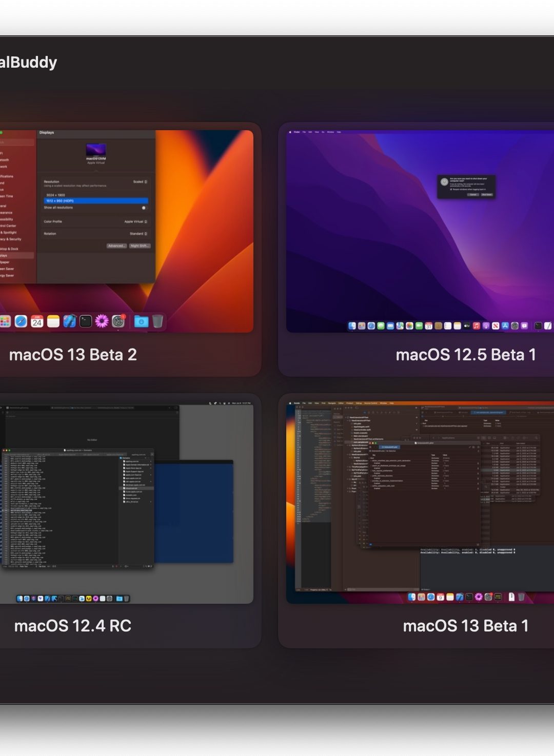Click Cancel in the shutdown dialog
Viewport: 554px width, 756px height.
coord(472,195)
